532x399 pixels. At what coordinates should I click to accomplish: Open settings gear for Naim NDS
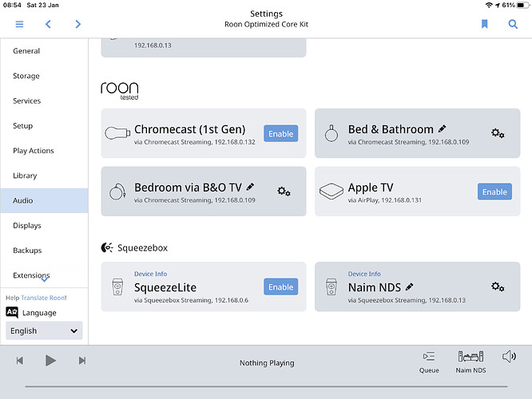click(498, 286)
